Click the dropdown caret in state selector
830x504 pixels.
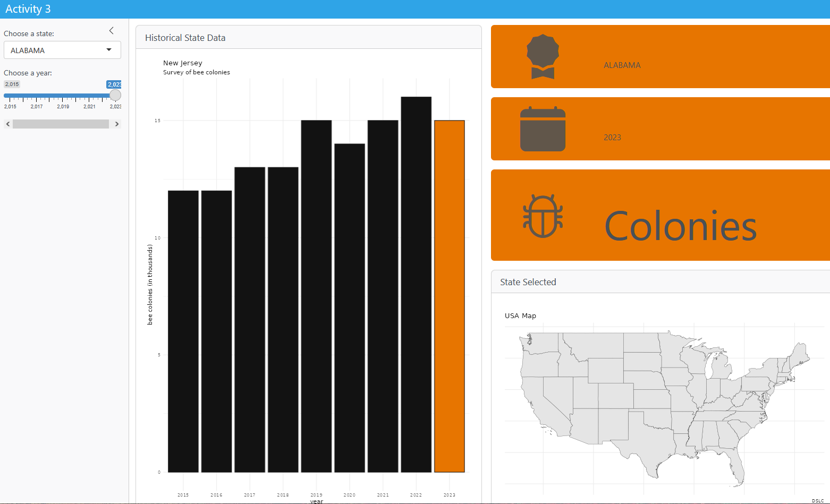tap(109, 50)
